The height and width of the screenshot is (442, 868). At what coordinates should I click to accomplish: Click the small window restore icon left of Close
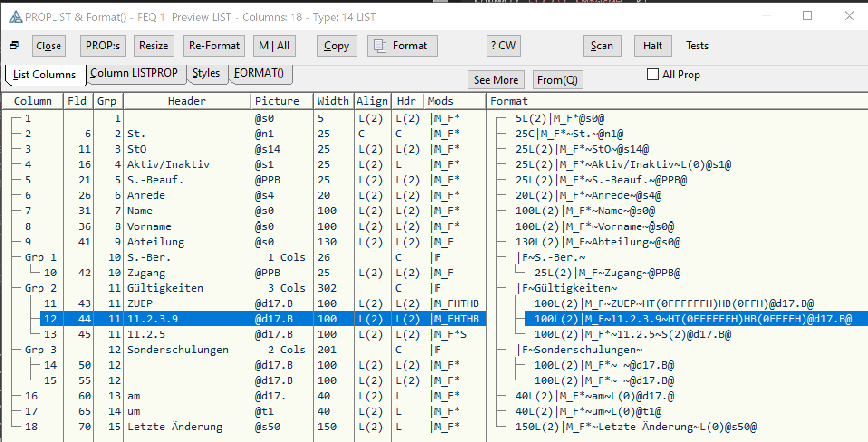point(14,45)
